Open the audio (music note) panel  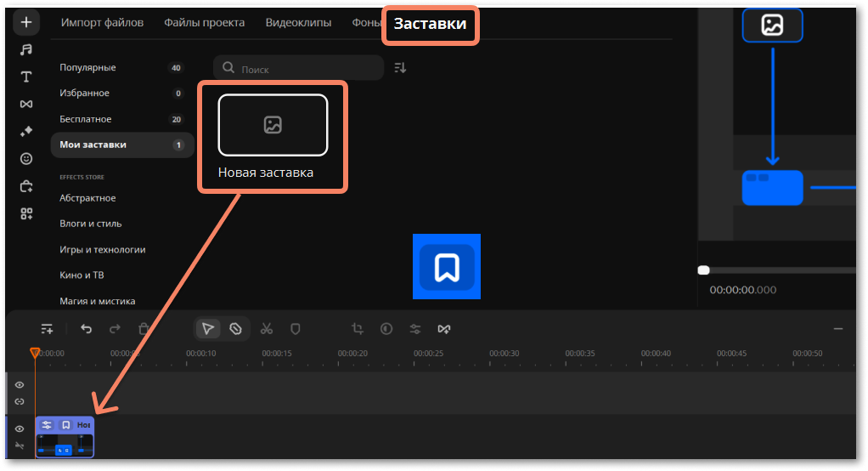[26, 49]
